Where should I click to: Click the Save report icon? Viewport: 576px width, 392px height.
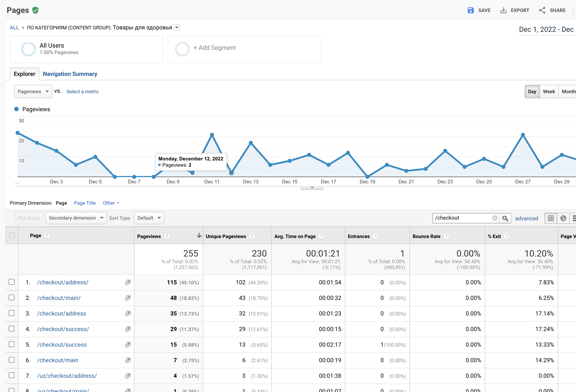point(470,10)
